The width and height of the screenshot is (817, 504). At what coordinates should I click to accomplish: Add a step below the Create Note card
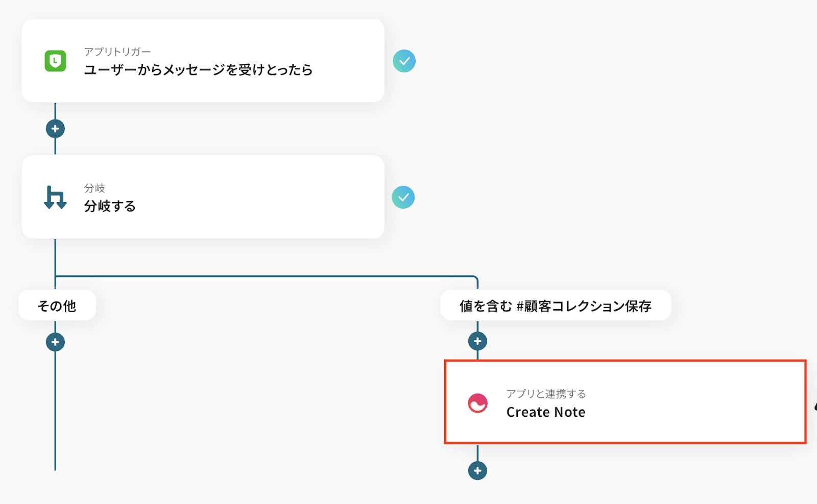(x=477, y=470)
